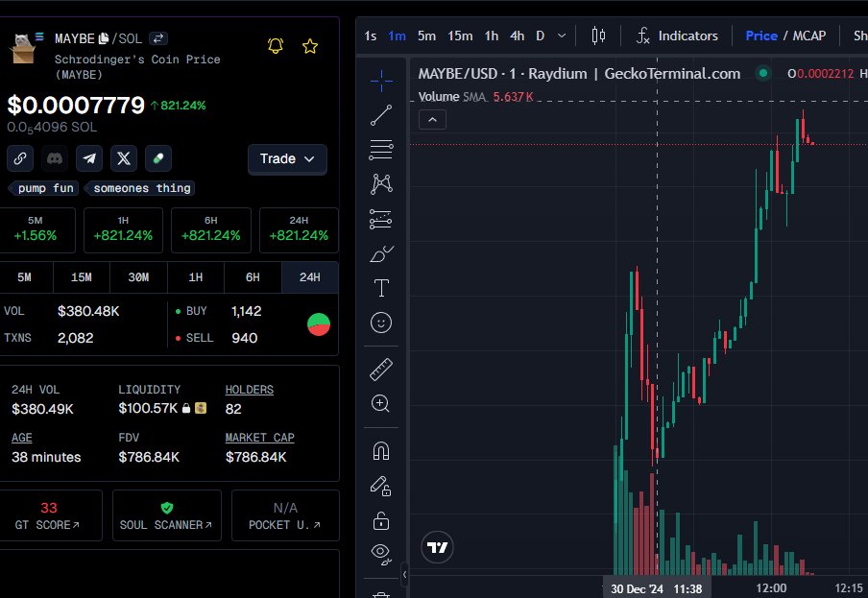Click the 5M +1.56% change card
This screenshot has width=868, height=598.
36,230
